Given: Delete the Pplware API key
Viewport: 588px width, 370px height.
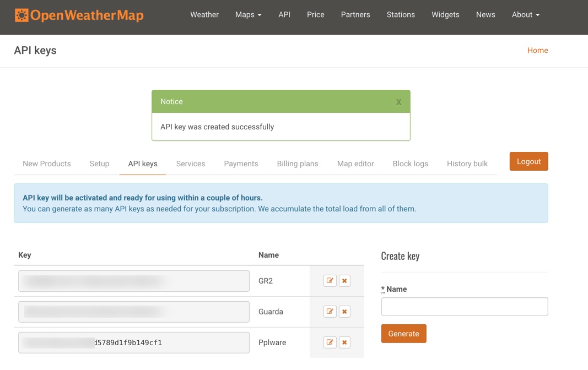Looking at the screenshot, I should click(x=344, y=342).
